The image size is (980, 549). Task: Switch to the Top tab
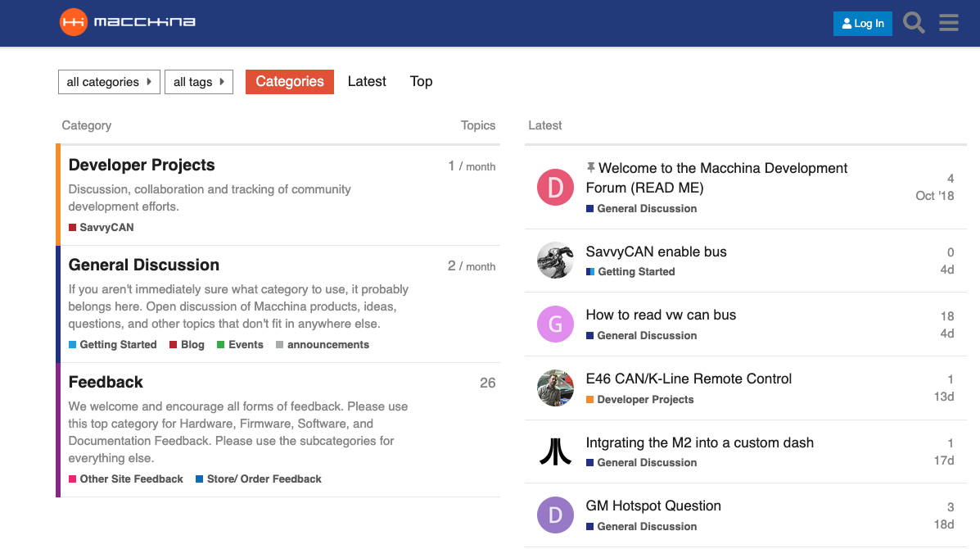click(422, 81)
